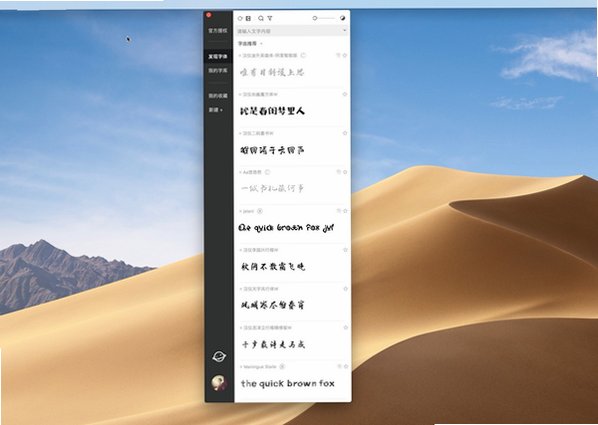
Task: Expand the Meringue font family arrow
Action: [x=241, y=367]
